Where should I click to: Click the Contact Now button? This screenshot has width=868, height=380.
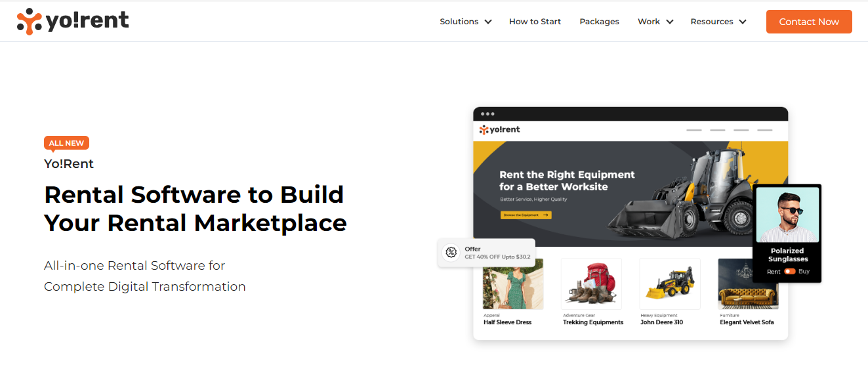pos(809,22)
